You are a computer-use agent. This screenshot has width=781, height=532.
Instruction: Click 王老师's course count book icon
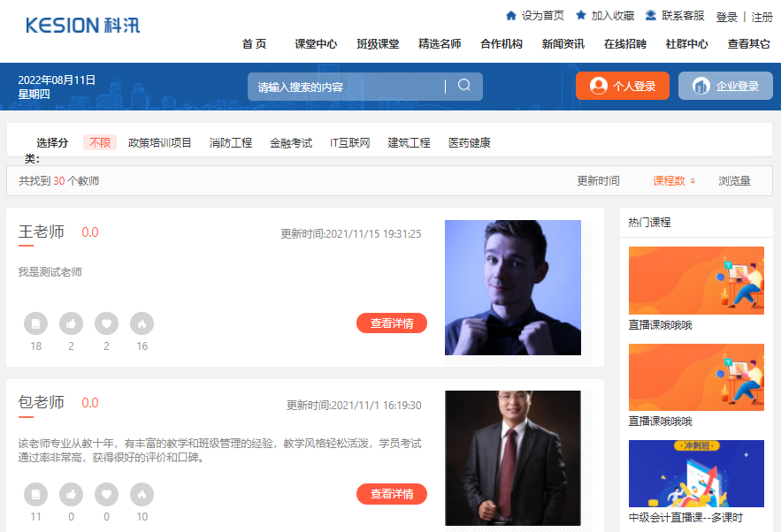(35, 323)
